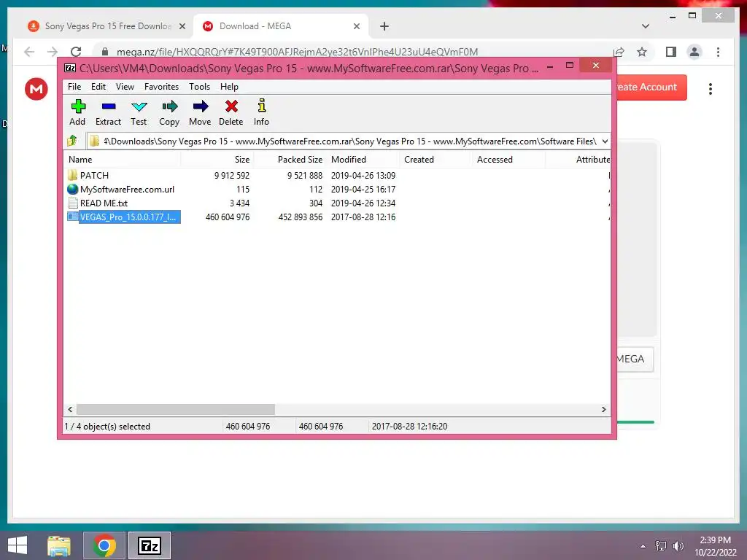The height and width of the screenshot is (560, 747).
Task: Close the Sony Vegas Pro 15 tab
Action: (x=182, y=27)
